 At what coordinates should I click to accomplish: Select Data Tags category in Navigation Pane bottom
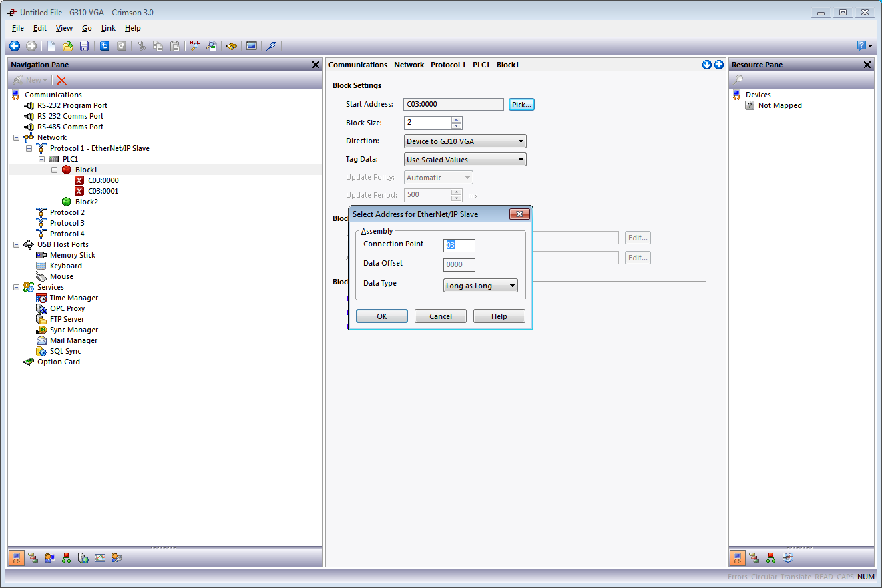33,557
